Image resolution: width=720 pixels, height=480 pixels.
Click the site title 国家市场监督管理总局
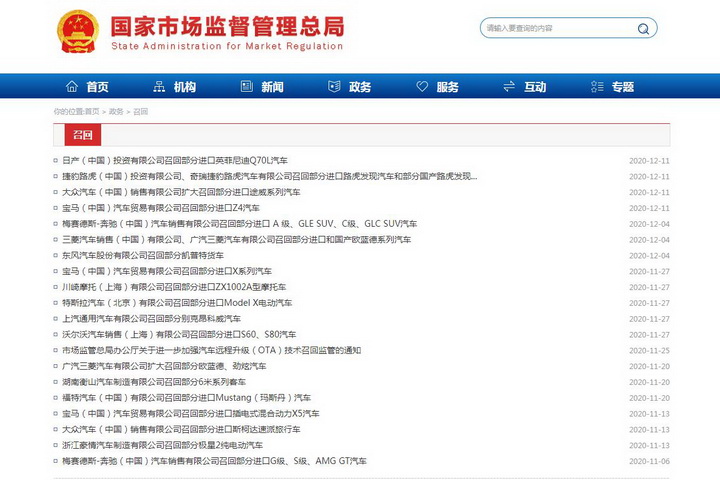click(x=227, y=26)
